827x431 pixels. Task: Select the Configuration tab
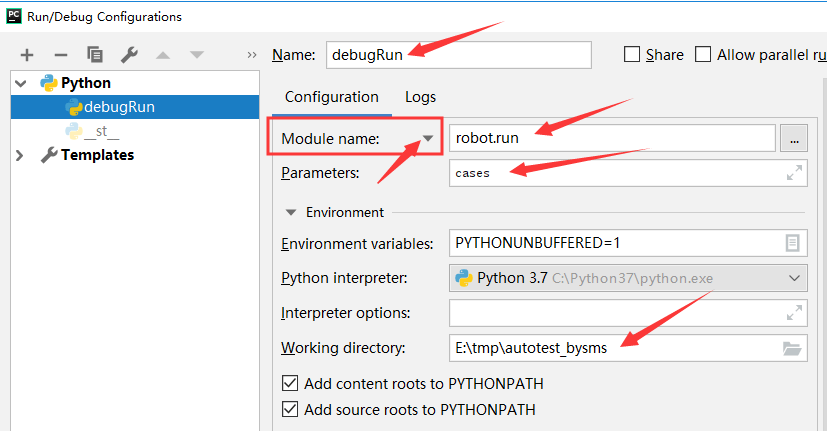tap(331, 97)
